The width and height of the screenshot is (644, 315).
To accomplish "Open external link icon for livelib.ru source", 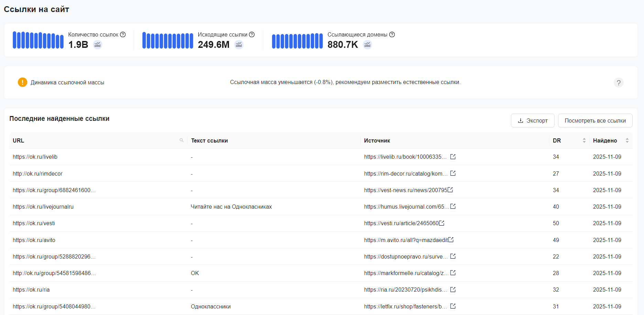I will click(x=453, y=157).
